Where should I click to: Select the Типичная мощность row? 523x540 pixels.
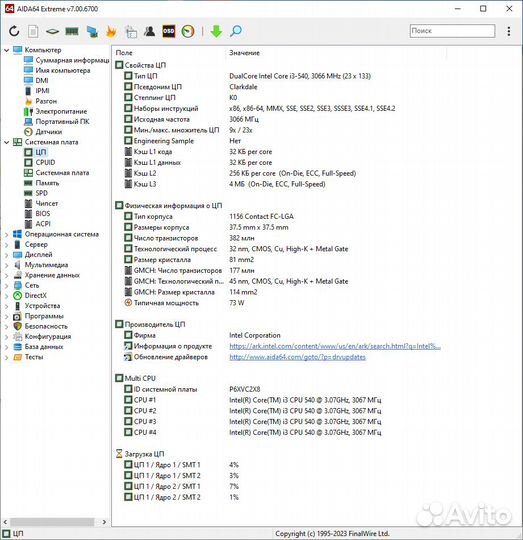(184, 303)
